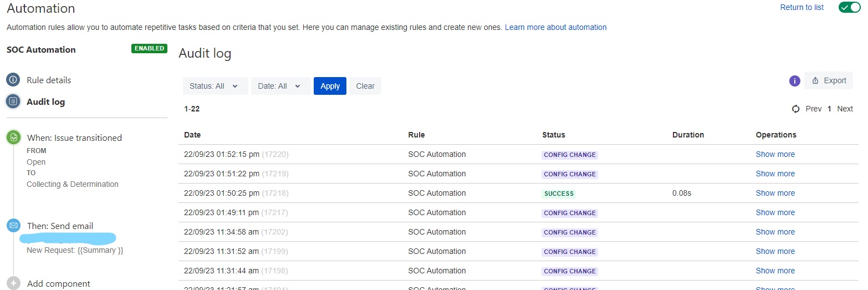Click CONFIG CHANGE status of entry 17199

pos(570,252)
